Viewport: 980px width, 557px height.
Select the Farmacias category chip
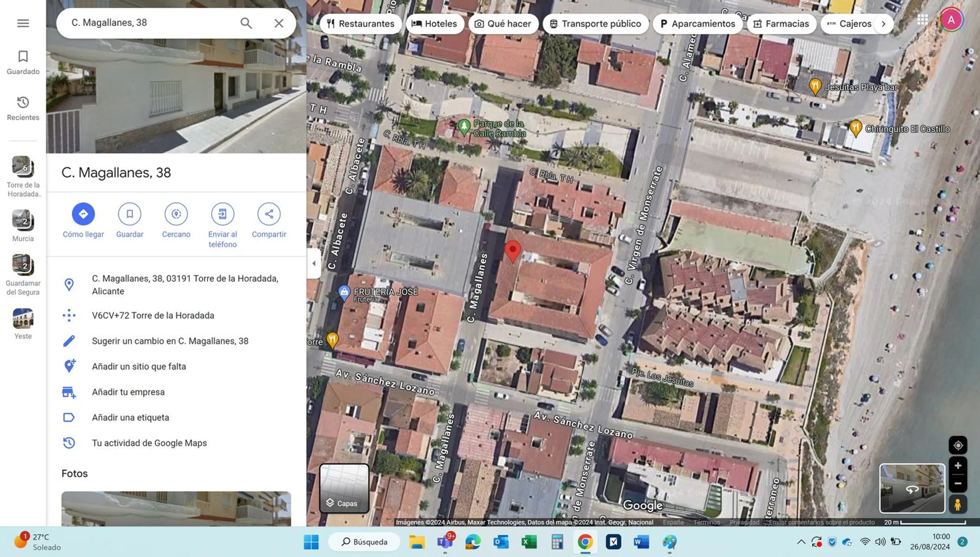coord(781,24)
